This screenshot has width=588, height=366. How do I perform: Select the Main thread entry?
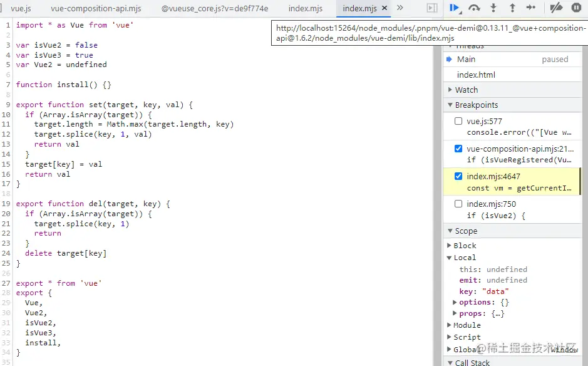(512, 60)
